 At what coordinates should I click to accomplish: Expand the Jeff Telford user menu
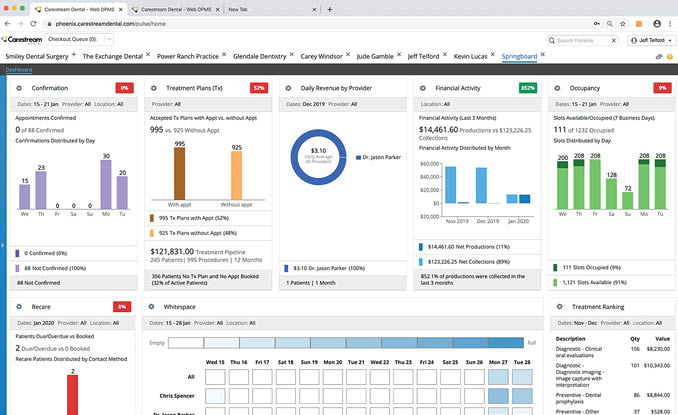click(x=650, y=40)
